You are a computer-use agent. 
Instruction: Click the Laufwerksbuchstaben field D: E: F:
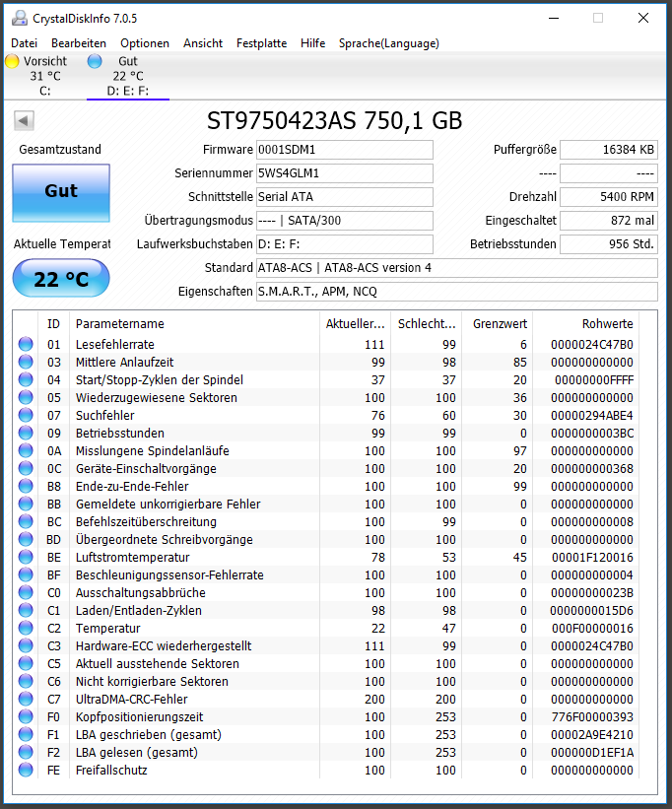tap(345, 244)
